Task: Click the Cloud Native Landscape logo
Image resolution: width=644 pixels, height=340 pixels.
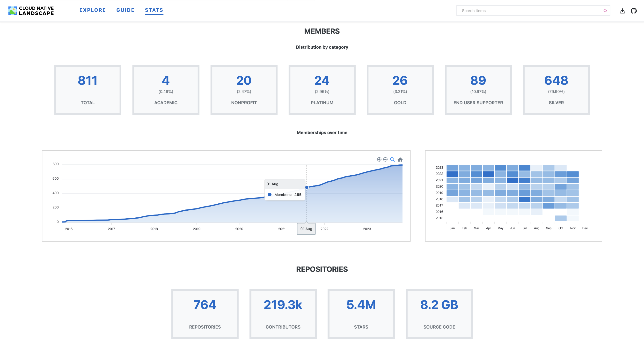Action: coord(31,11)
